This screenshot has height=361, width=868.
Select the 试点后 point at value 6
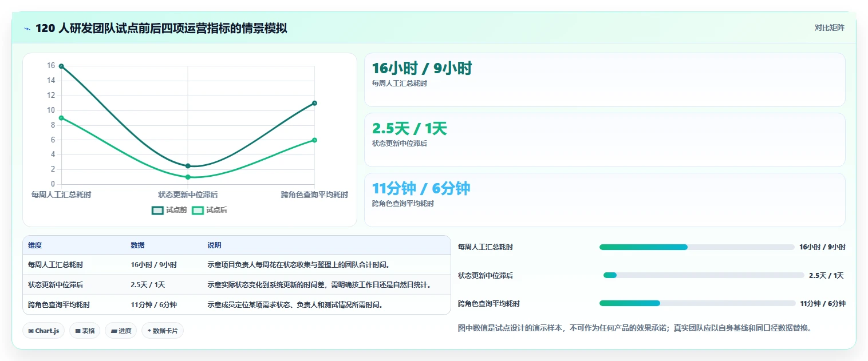click(314, 140)
